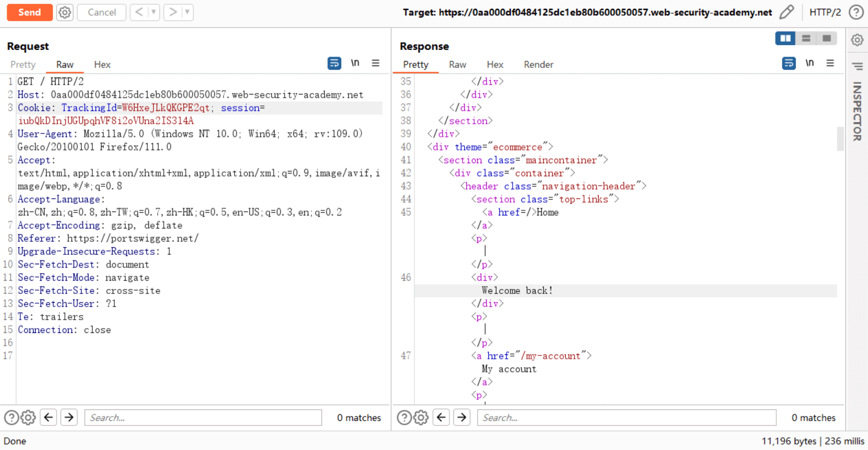
Task: Go to next match in Request search
Action: coord(69,418)
